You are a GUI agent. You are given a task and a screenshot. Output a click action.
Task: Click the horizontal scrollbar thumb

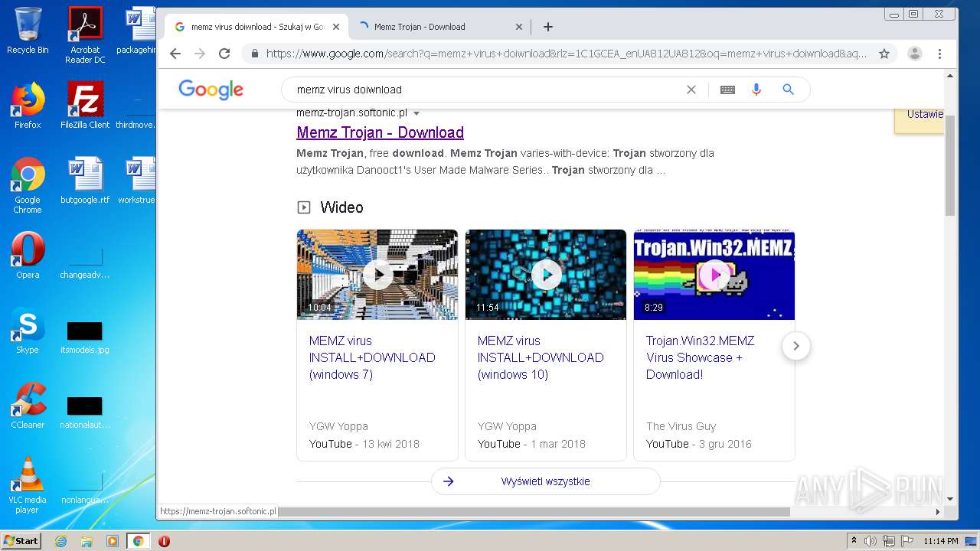coord(534,511)
